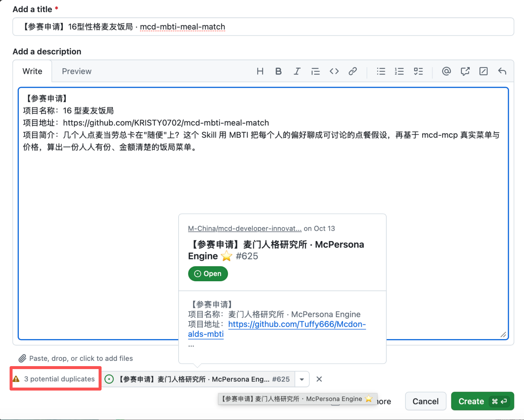Click the Add a description label
This screenshot has height=420, width=524.
tap(47, 52)
